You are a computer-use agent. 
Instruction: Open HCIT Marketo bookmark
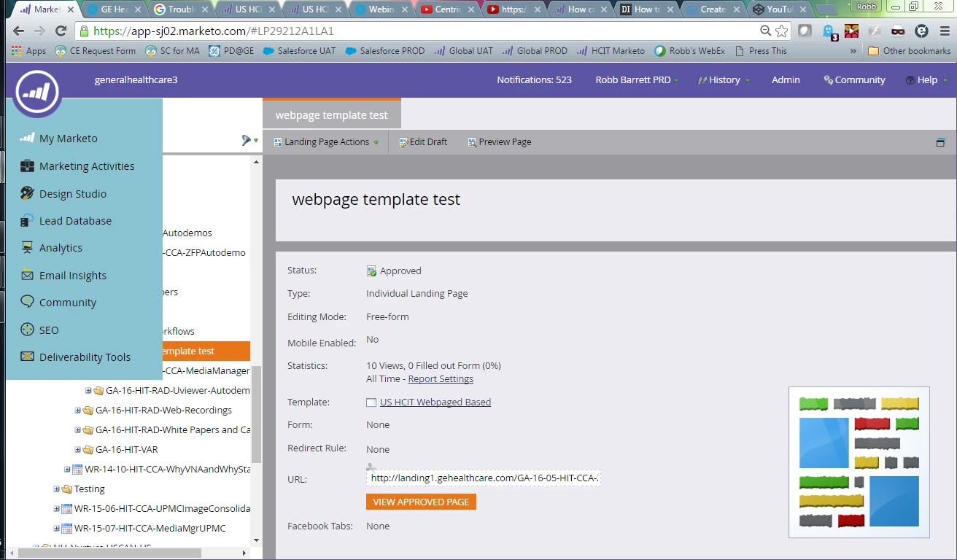(x=611, y=51)
